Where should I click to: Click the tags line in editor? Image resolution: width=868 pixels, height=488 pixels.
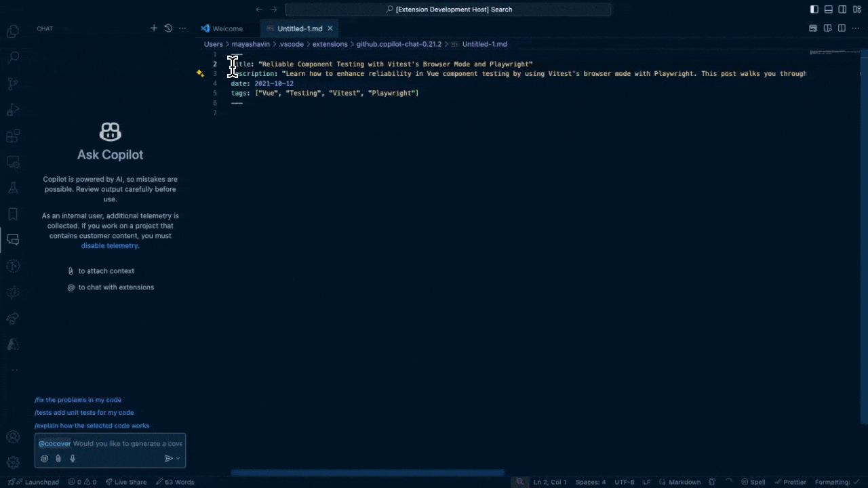tap(325, 93)
